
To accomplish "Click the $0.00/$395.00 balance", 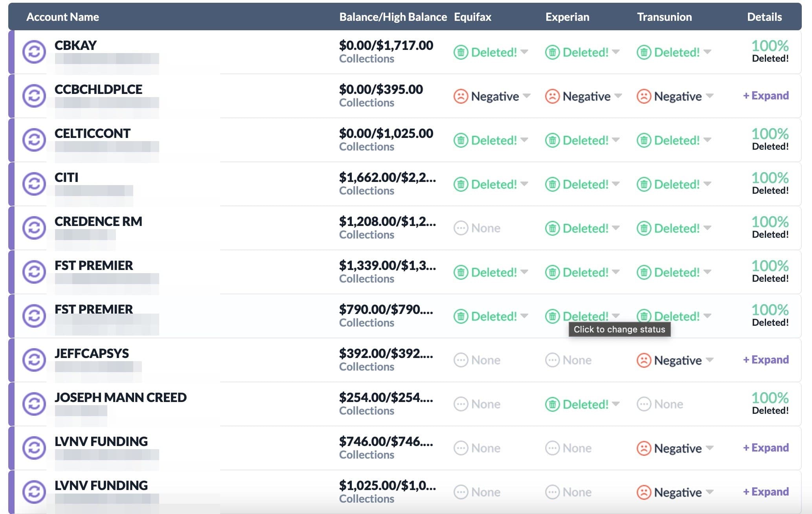I will click(x=381, y=90).
